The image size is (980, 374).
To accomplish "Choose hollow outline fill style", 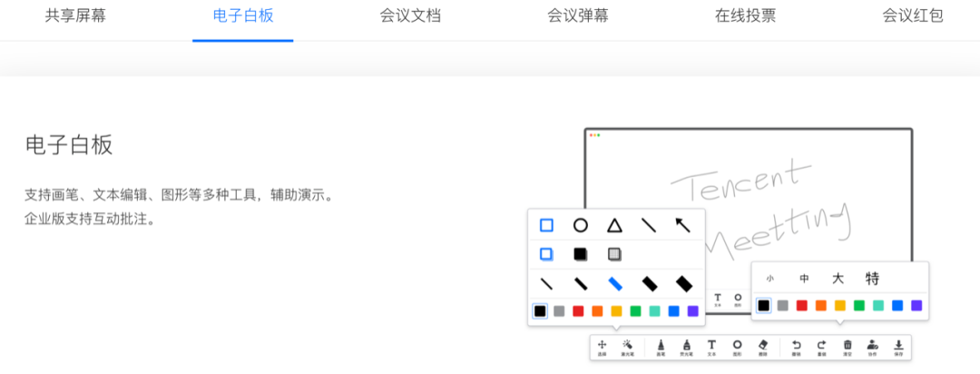I will pyautogui.click(x=546, y=254).
